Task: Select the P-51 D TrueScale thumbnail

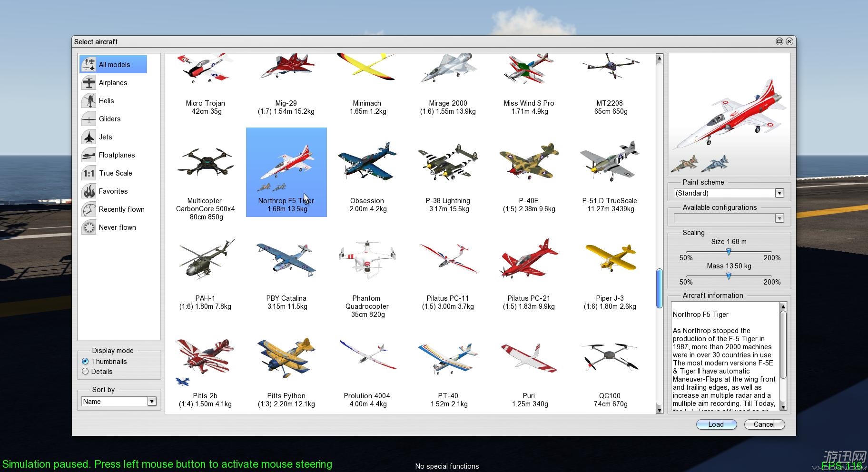Action: coord(610,161)
